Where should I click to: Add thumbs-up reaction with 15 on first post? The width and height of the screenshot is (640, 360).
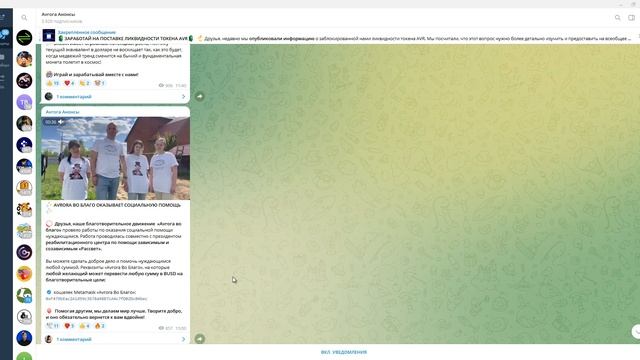[x=53, y=83]
